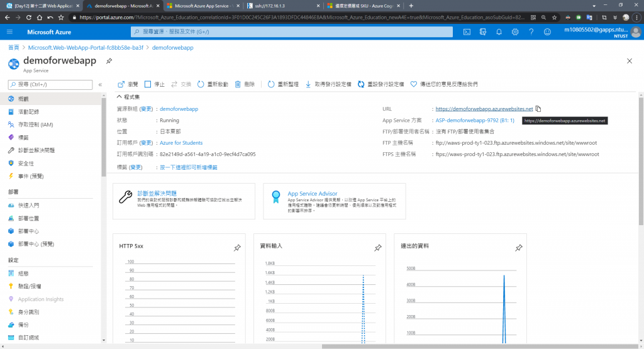Switch to the ssh://172.16.1.3 browser tab
This screenshot has width=644, height=349.
[284, 6]
